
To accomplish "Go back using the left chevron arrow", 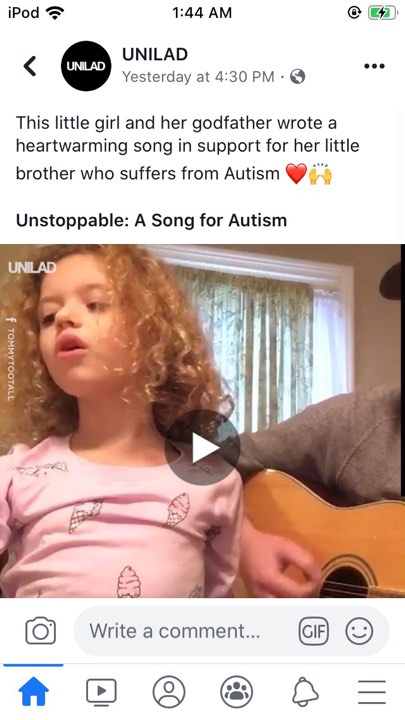I will coord(30,66).
